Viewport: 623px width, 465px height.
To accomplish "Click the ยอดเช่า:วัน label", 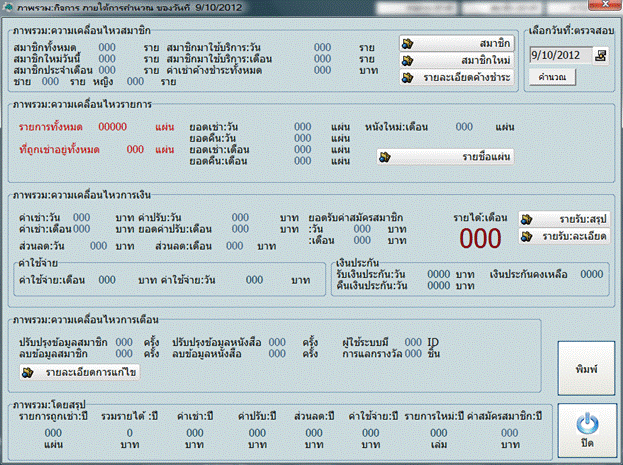I will click(213, 127).
